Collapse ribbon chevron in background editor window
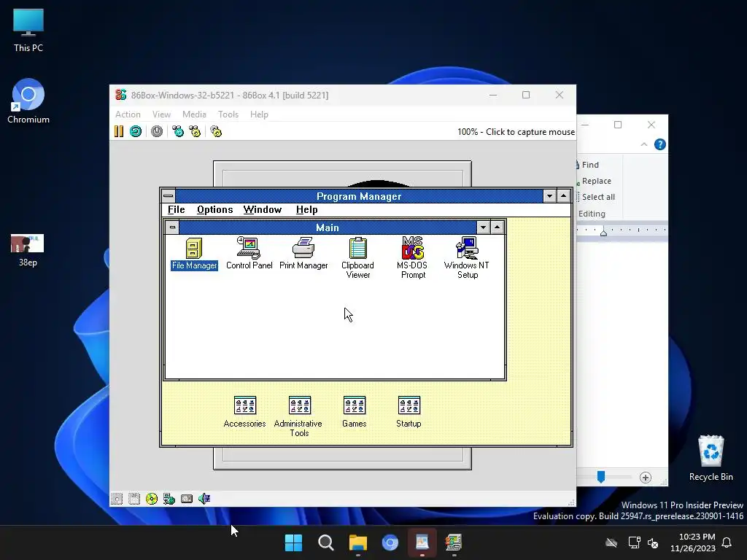 [x=644, y=144]
